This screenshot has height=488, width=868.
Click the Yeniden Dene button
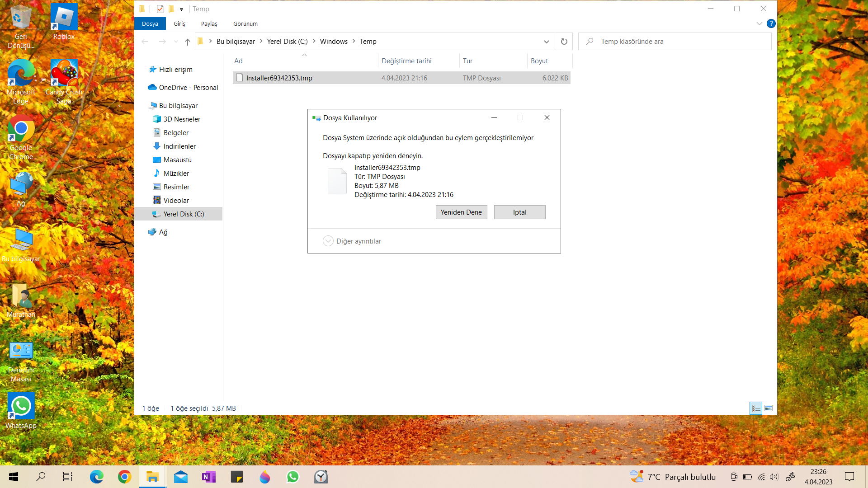(x=461, y=212)
